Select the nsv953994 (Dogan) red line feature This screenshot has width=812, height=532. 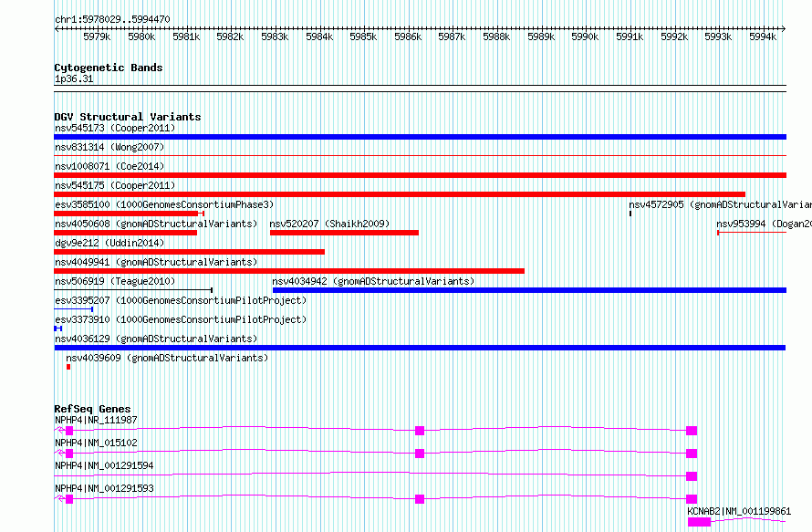point(752,233)
